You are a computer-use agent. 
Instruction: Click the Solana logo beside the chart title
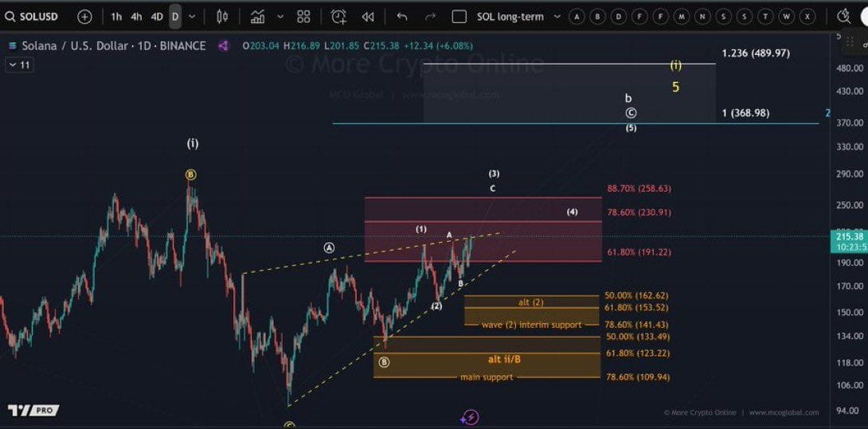(x=12, y=46)
